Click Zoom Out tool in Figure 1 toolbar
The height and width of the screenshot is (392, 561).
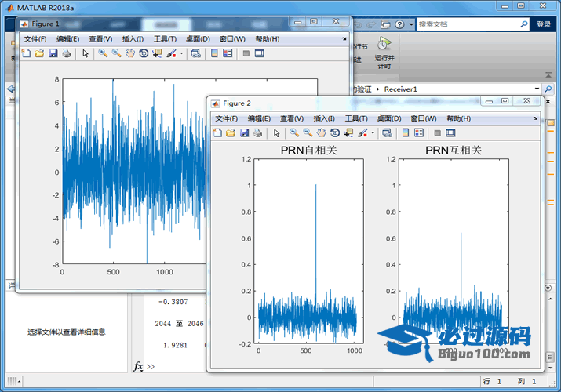pyautogui.click(x=116, y=53)
